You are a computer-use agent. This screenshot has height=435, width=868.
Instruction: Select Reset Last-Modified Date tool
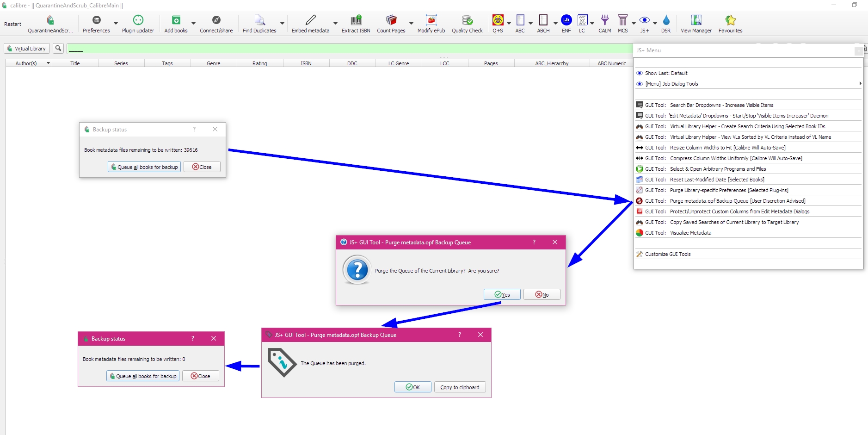[x=748, y=180]
